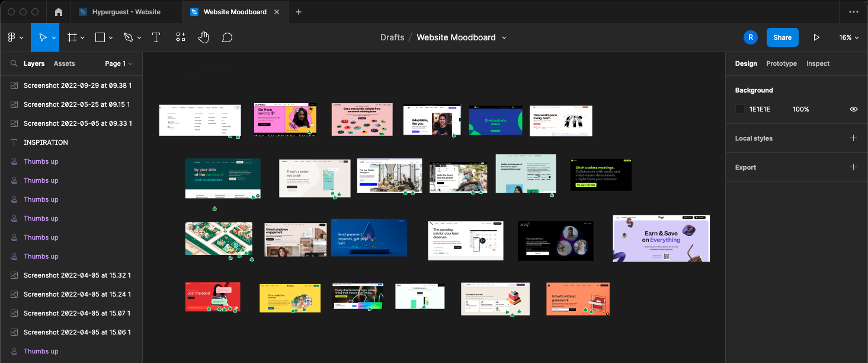This screenshot has width=868, height=363.
Task: Click the 1E1E1E background color swatch
Action: [x=740, y=109]
